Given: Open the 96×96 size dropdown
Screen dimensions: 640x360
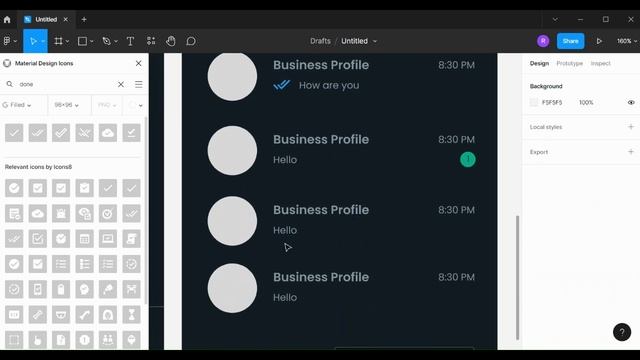Looking at the screenshot, I should click(x=66, y=105).
